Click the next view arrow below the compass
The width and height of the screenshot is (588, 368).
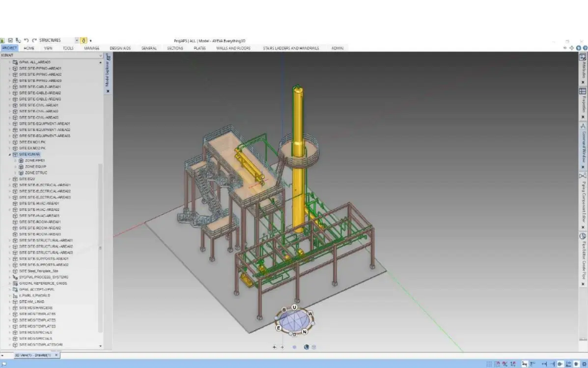282,347
